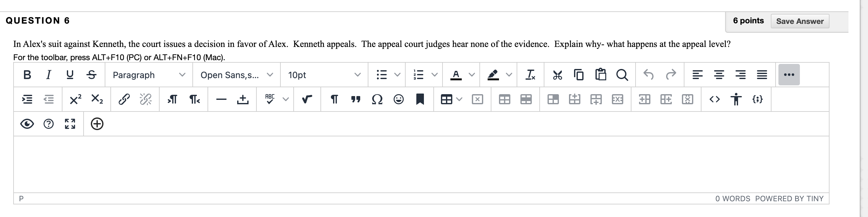Run the ABC spellcheck
The height and width of the screenshot is (217, 868).
pos(270,99)
